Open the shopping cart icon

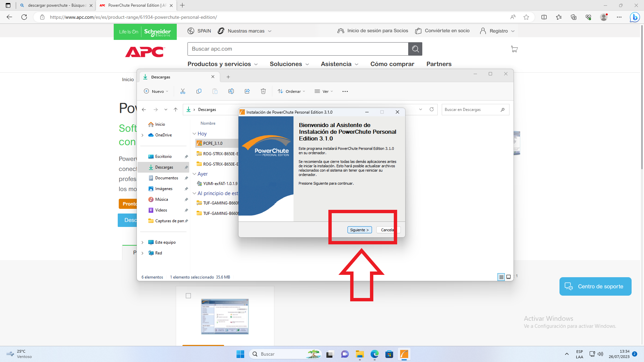[x=514, y=49]
